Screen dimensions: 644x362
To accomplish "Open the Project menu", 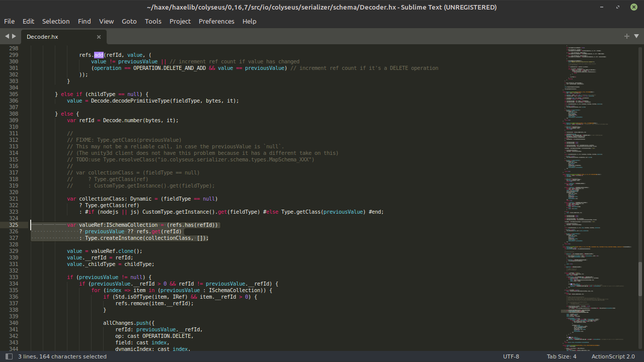I will (180, 21).
